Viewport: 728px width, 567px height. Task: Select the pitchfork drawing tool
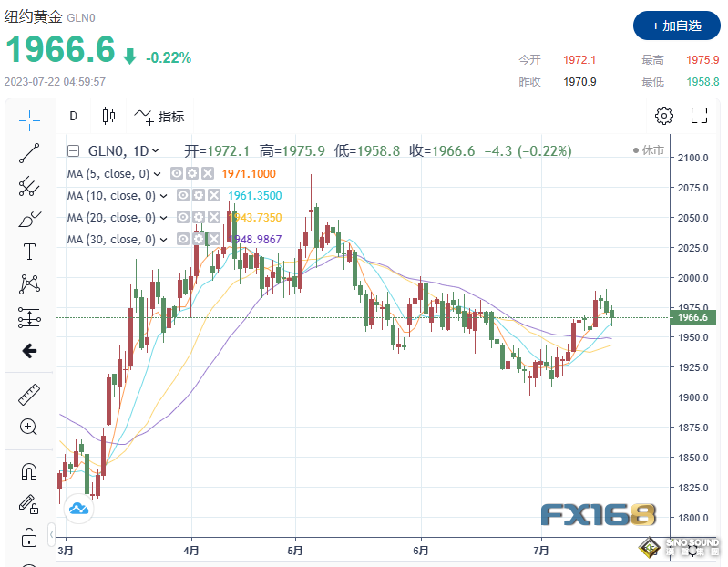click(29, 186)
